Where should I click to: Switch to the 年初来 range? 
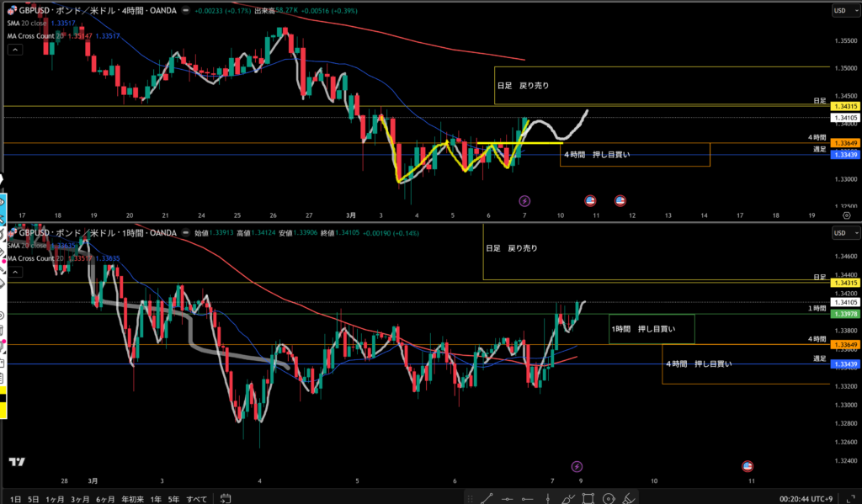(x=132, y=497)
